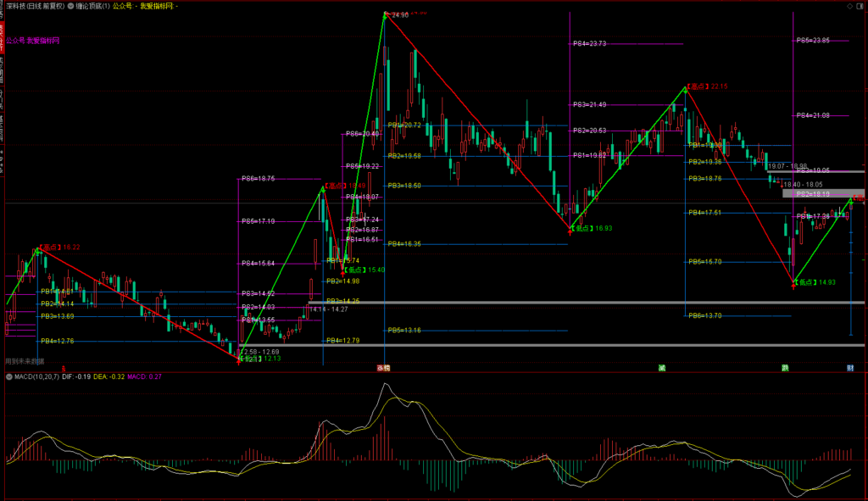Click the PS4=23.73 level label
This screenshot has height=501, width=868.
tap(590, 44)
